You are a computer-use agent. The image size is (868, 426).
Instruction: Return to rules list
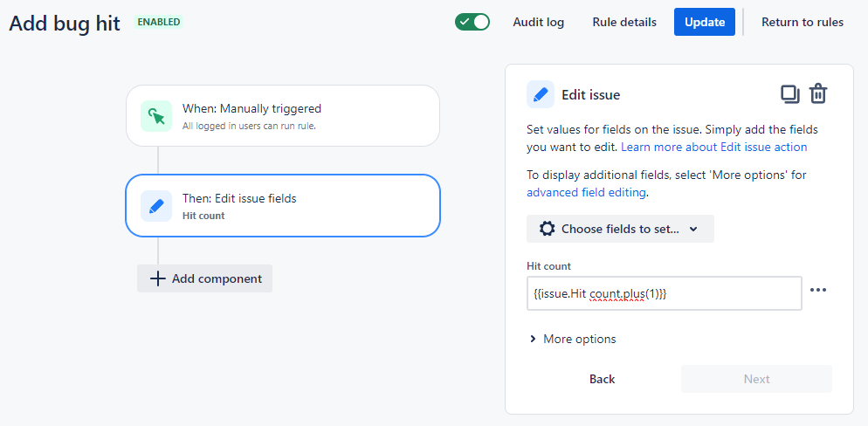[803, 22]
